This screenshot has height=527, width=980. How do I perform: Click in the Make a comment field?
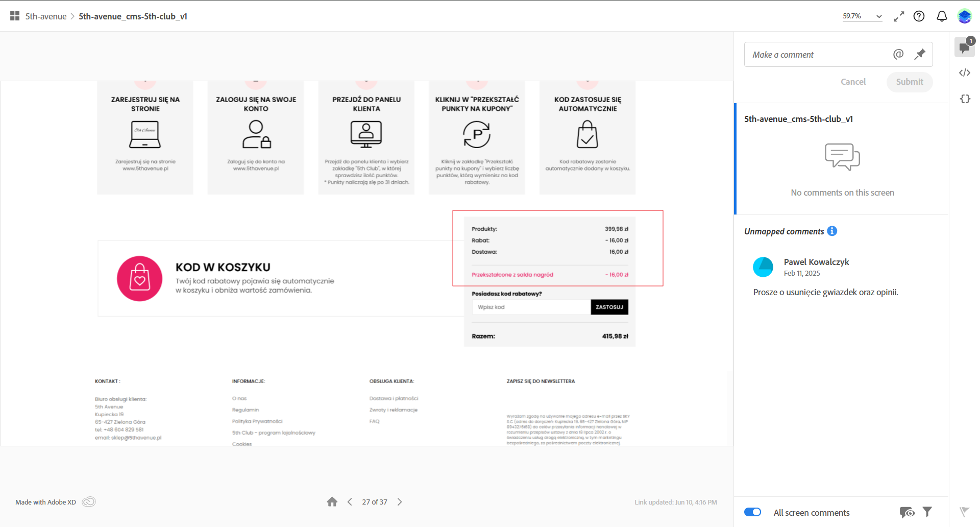click(x=817, y=54)
